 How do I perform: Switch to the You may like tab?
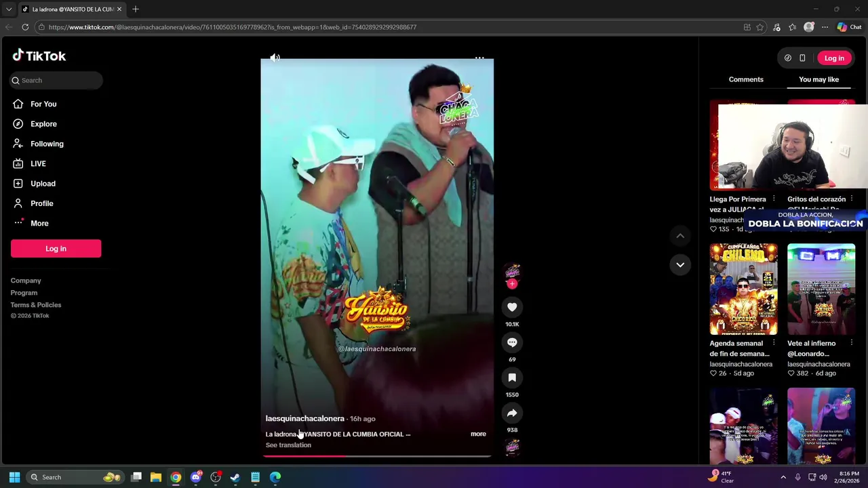(x=818, y=79)
